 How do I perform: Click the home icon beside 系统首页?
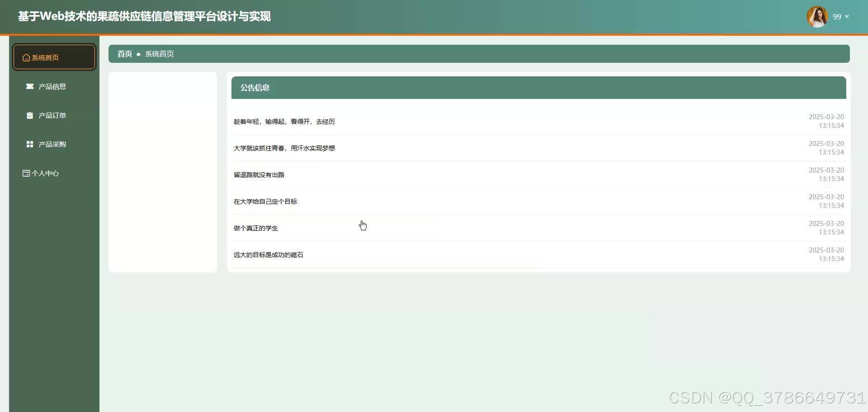click(25, 57)
